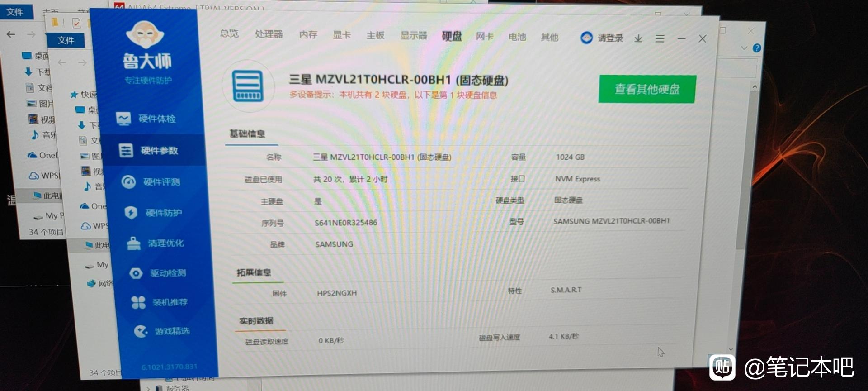Click the serial number S641NE0R325486
Image resolution: width=868 pixels, height=391 pixels.
[346, 223]
